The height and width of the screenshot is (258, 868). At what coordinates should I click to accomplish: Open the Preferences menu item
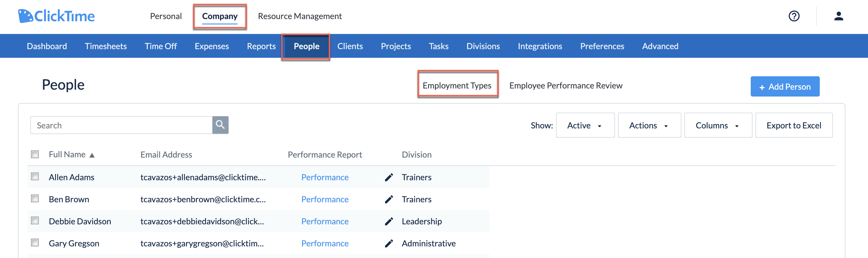[x=602, y=46]
